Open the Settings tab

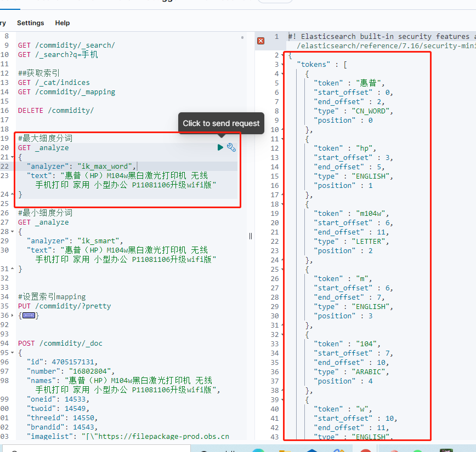coord(30,23)
